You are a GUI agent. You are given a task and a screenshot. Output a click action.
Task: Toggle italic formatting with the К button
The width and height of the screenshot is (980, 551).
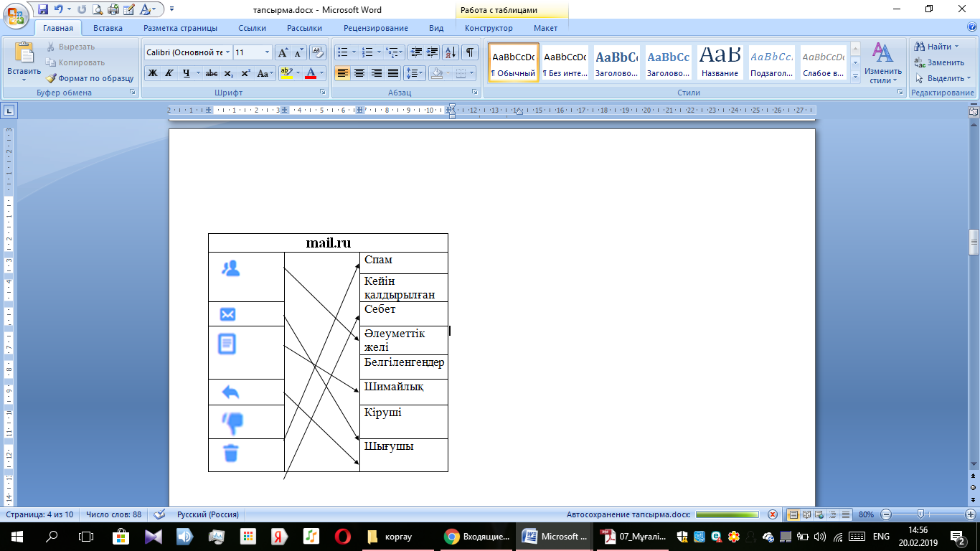pos(169,73)
